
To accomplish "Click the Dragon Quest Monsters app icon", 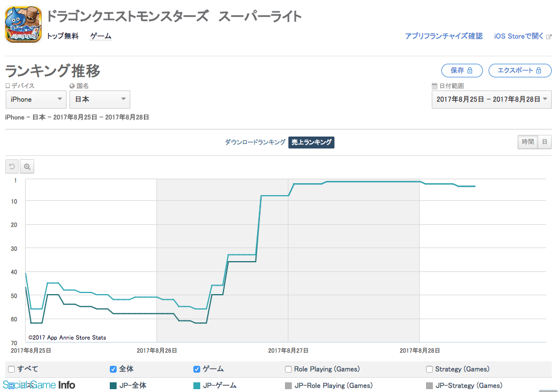I will pos(23,24).
